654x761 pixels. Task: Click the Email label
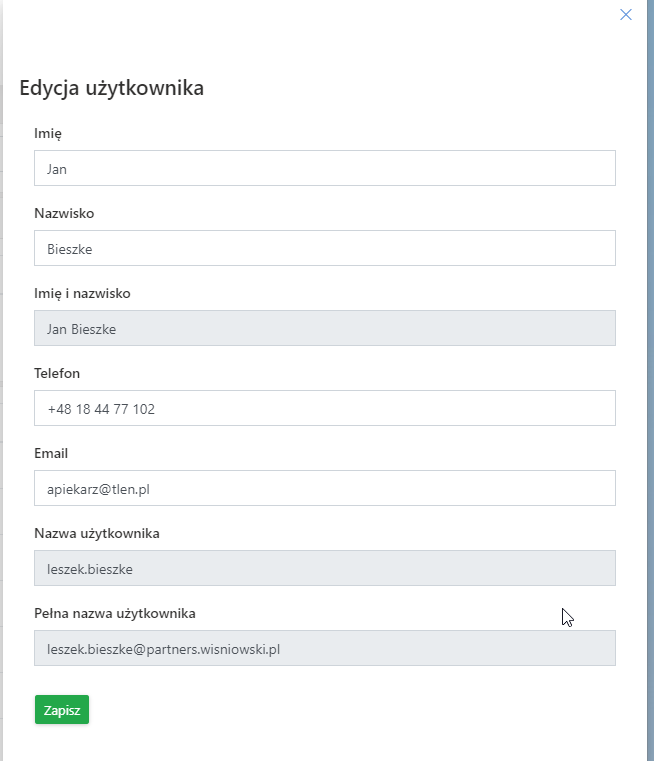tap(50, 453)
